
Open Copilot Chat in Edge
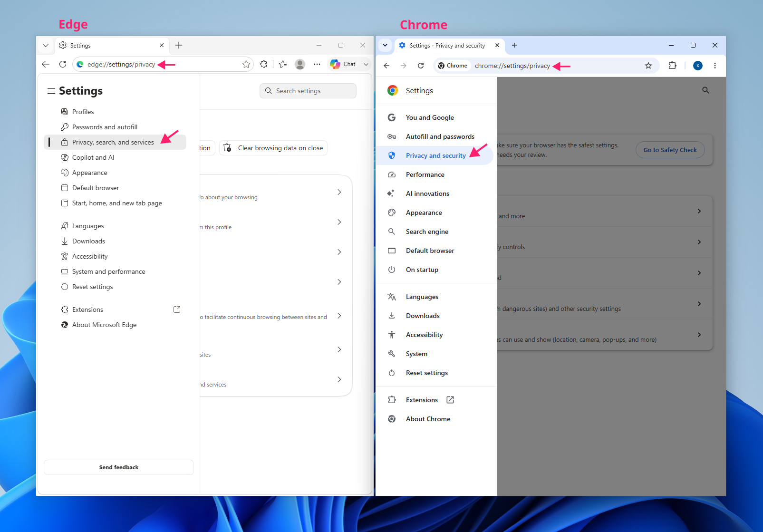point(343,64)
